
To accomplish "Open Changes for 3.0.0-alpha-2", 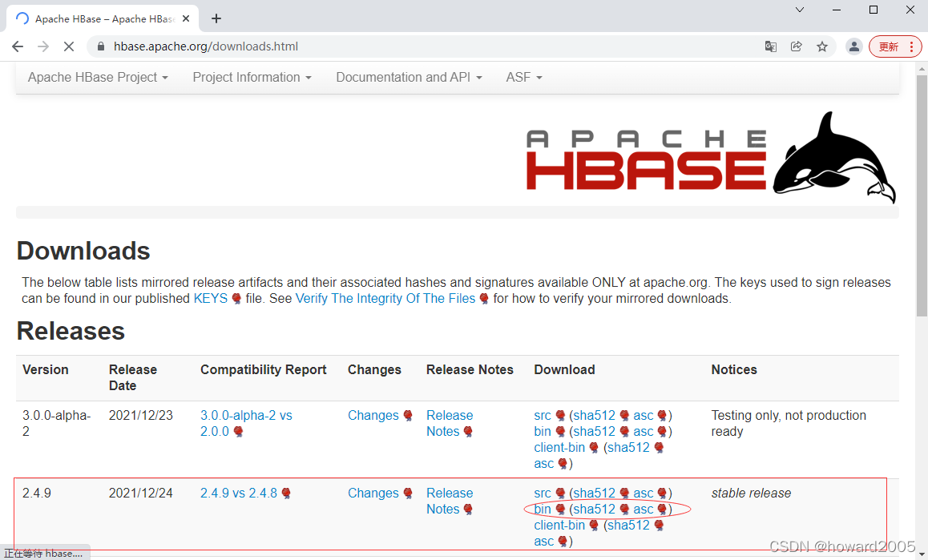I will tap(373, 416).
